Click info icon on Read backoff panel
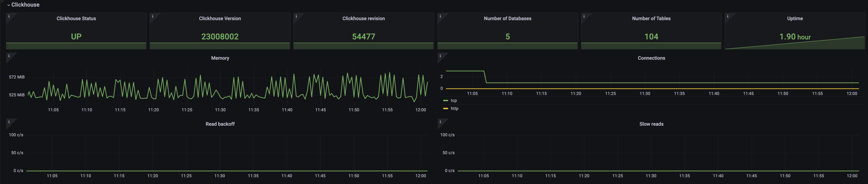This screenshot has width=868, height=184. (x=9, y=122)
